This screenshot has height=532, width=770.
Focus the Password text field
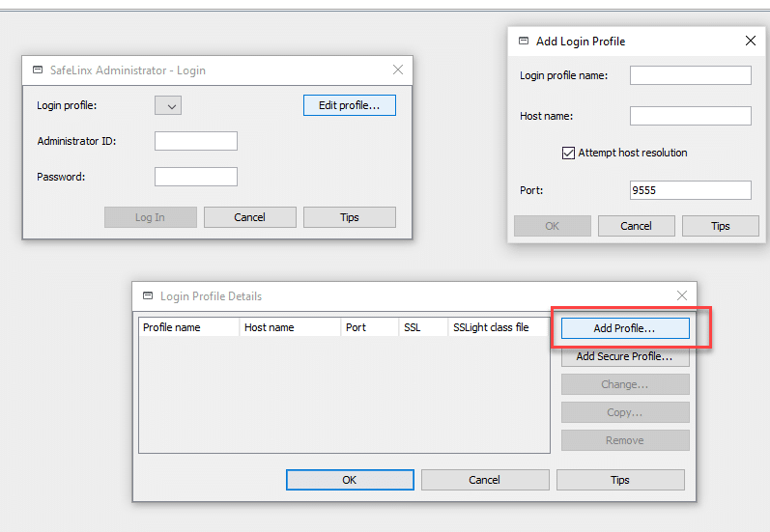(195, 177)
